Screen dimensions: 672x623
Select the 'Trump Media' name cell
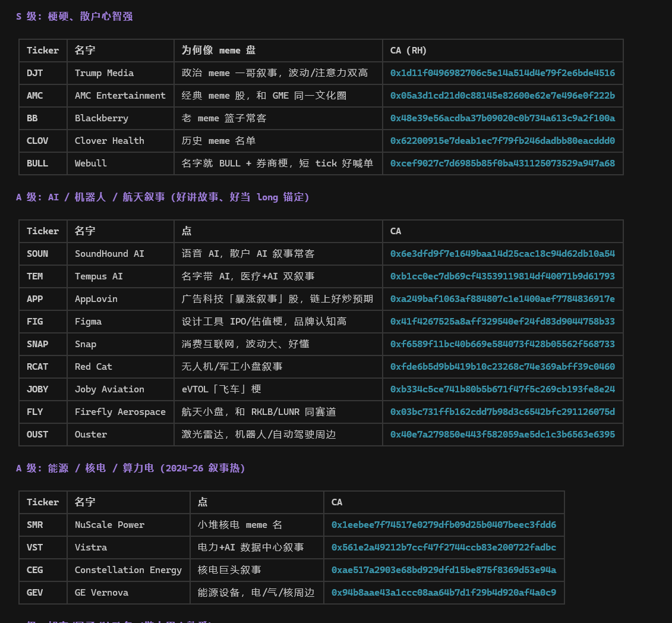click(x=121, y=73)
